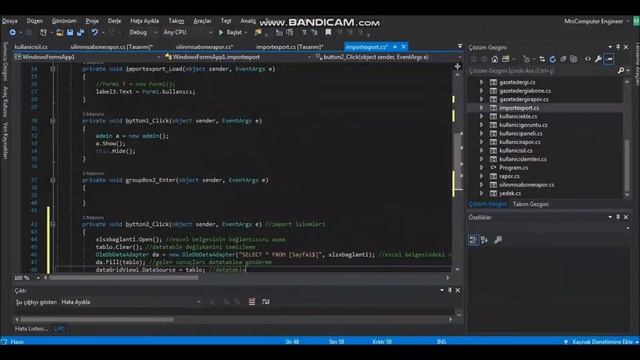The height and width of the screenshot is (360, 640).
Task: Click the Open File folder icon in the toolbar
Action: [60, 32]
